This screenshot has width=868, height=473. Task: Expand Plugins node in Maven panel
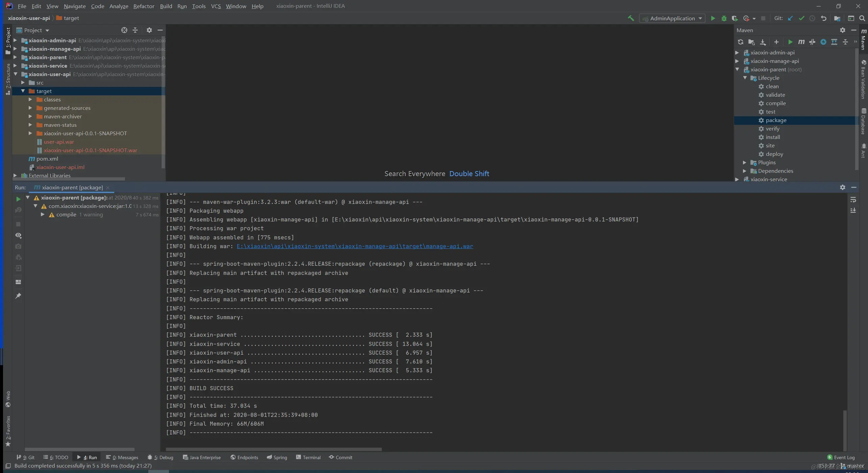(745, 163)
